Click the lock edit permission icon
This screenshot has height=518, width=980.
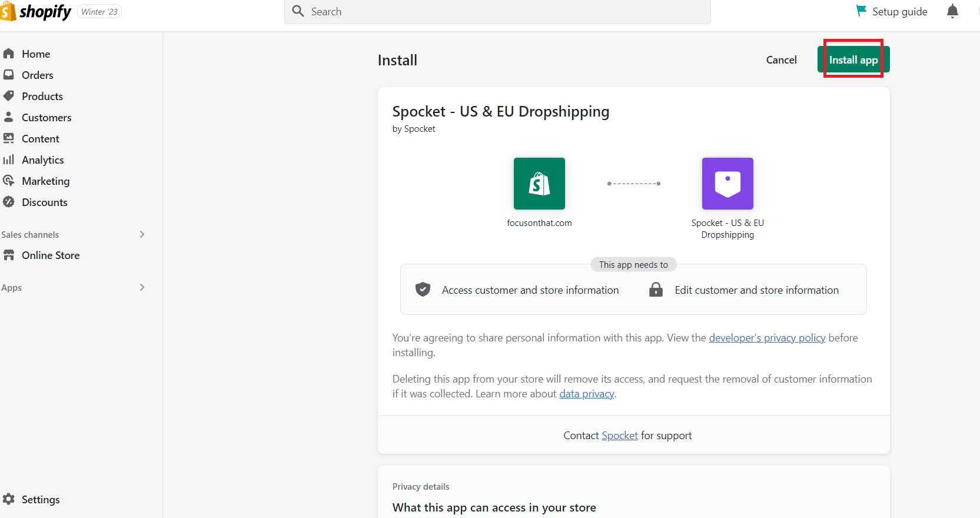[656, 289]
